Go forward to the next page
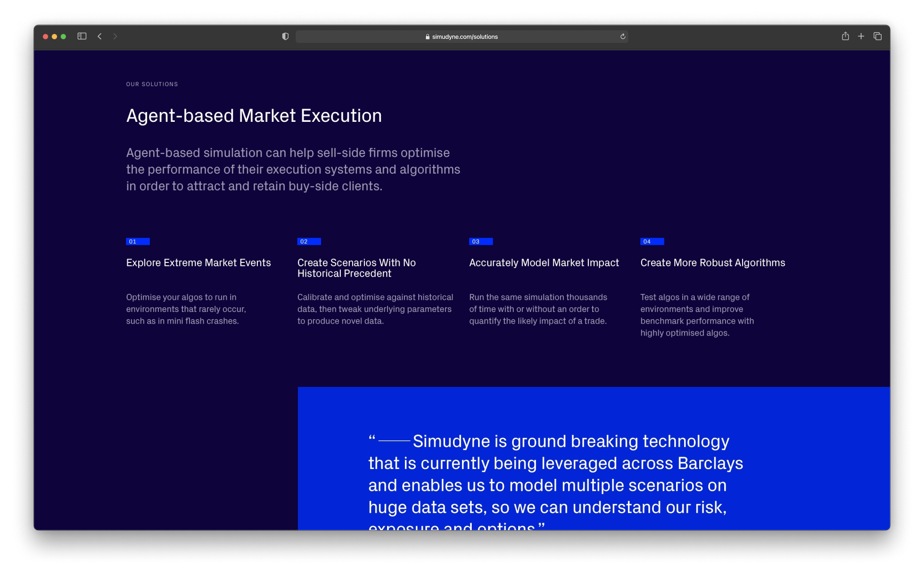This screenshot has height=573, width=924. pyautogui.click(x=115, y=36)
